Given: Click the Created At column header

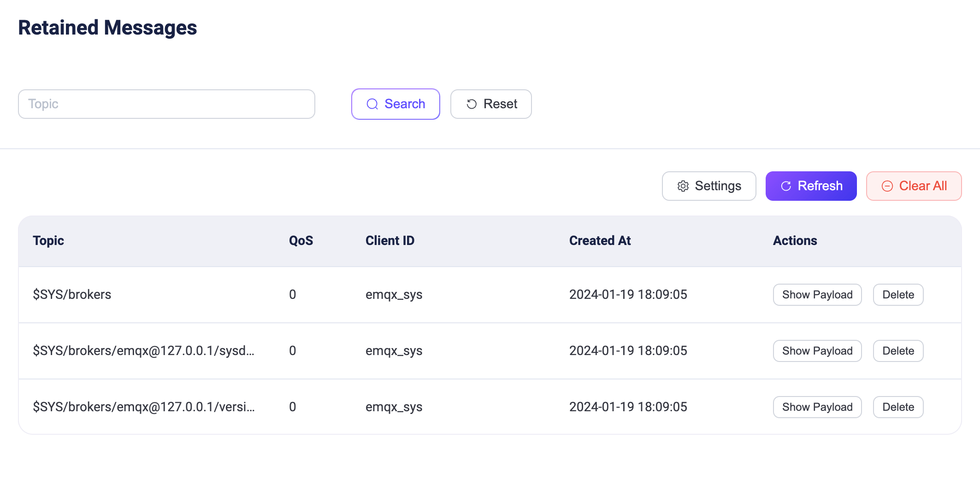Looking at the screenshot, I should click(x=600, y=241).
